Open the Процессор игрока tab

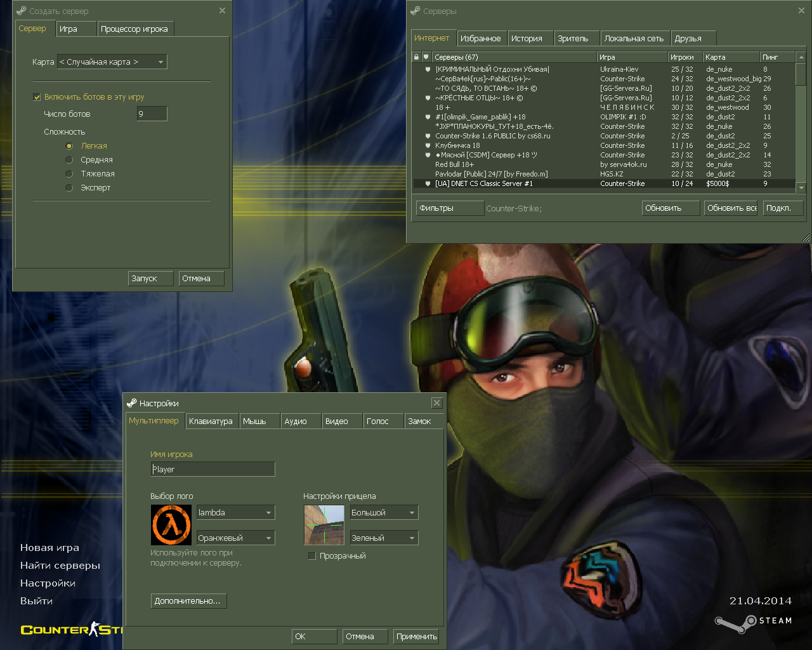click(x=136, y=29)
